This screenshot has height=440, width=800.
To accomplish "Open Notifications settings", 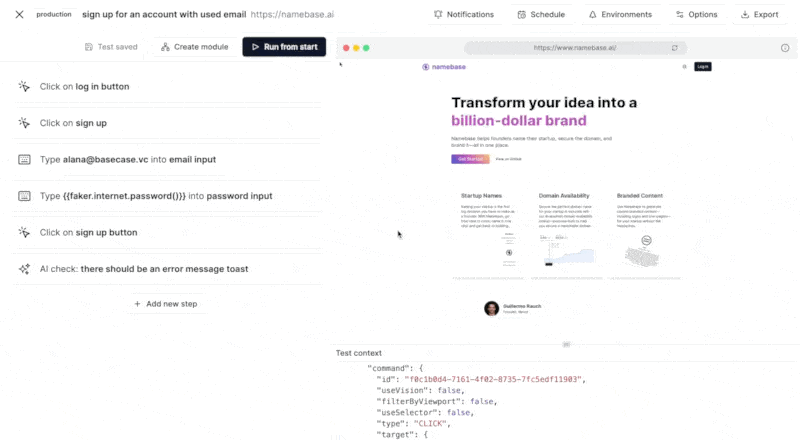I will tap(464, 14).
